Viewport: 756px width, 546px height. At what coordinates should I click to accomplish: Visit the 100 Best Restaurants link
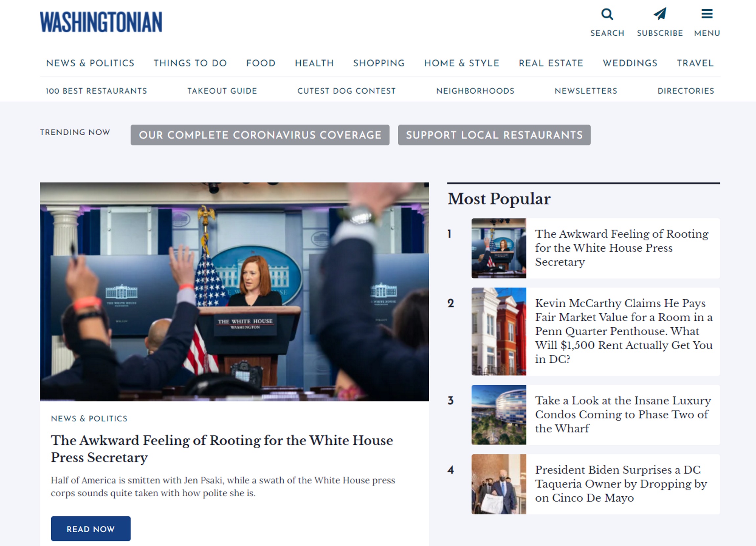96,91
